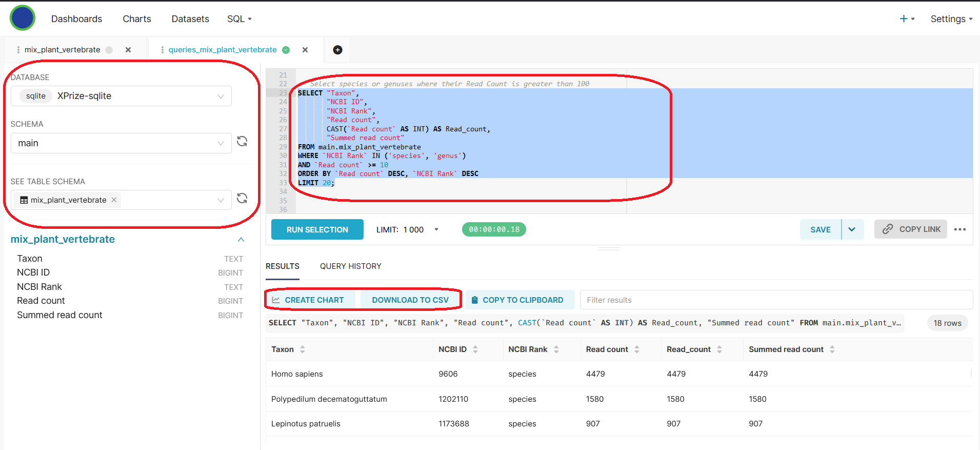Add a new query tab

[x=337, y=50]
